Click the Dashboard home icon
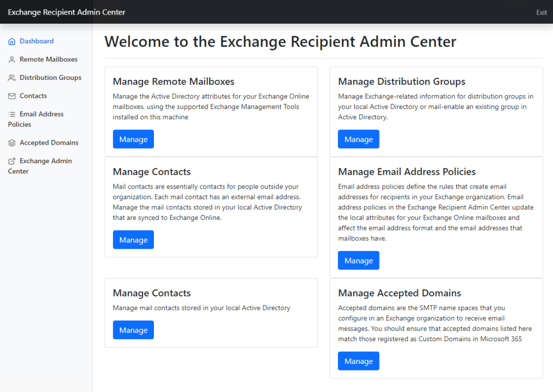 pos(12,41)
